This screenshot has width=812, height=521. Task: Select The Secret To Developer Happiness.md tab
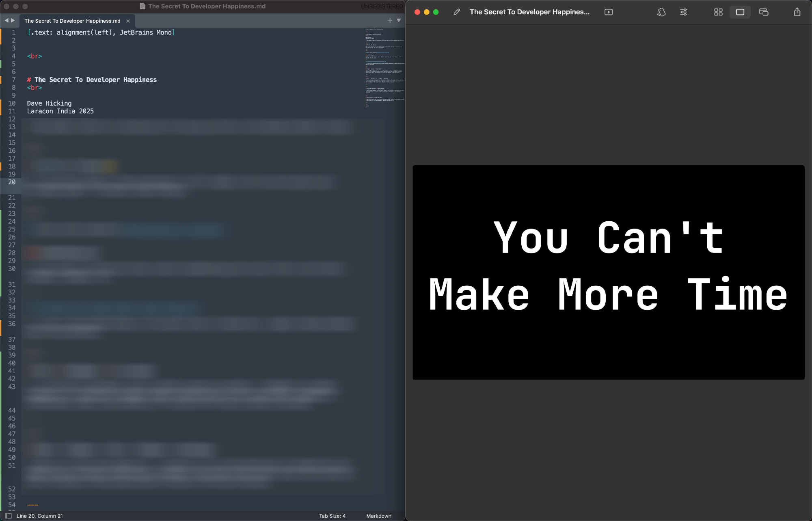click(x=72, y=21)
